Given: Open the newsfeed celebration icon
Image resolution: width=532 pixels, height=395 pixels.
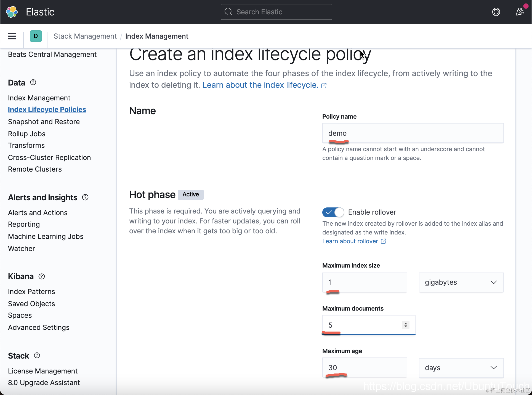Looking at the screenshot, I should (x=520, y=12).
